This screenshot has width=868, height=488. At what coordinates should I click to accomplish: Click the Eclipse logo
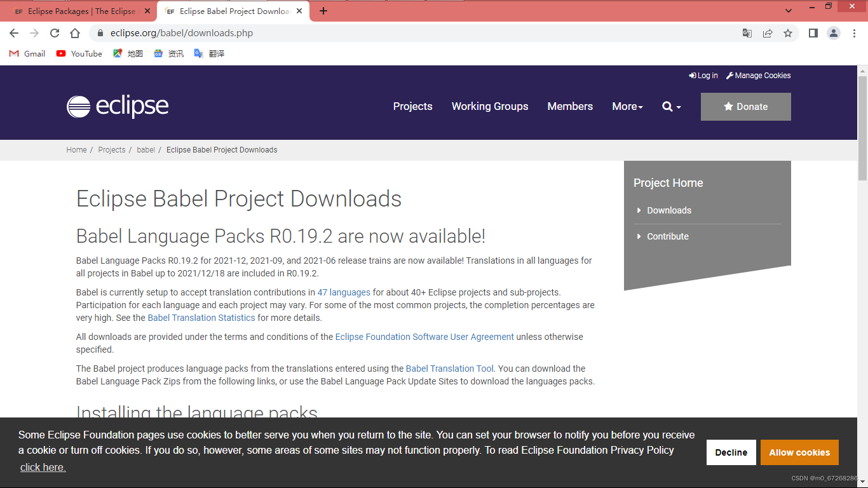coord(118,106)
